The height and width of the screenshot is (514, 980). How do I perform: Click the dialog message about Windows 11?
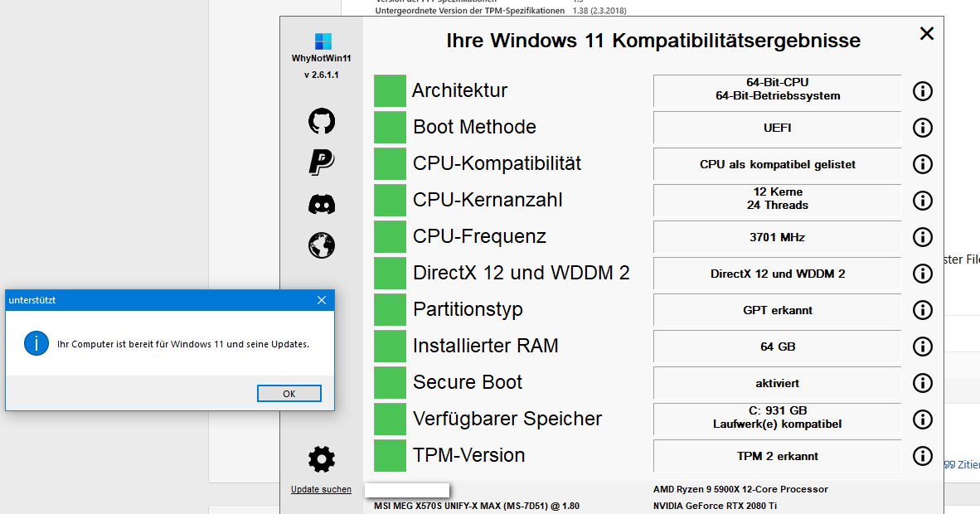(183, 344)
